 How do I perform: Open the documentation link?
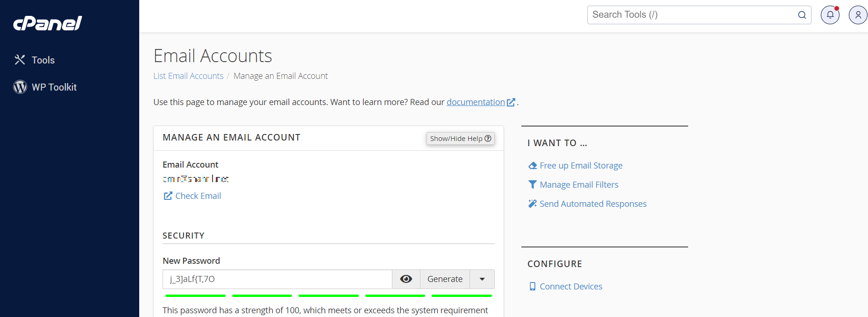click(476, 102)
